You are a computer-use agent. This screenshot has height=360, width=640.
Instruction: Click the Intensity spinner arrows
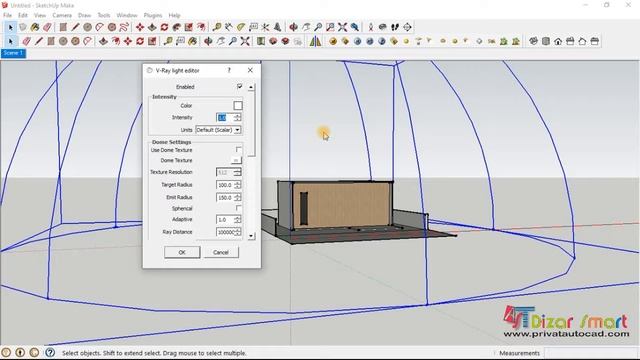238,118
